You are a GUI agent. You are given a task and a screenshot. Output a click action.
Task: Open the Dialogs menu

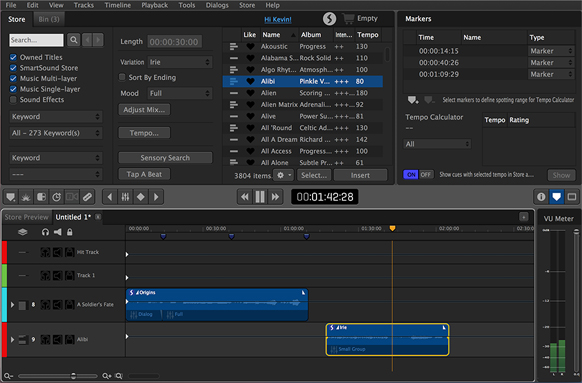(217, 5)
